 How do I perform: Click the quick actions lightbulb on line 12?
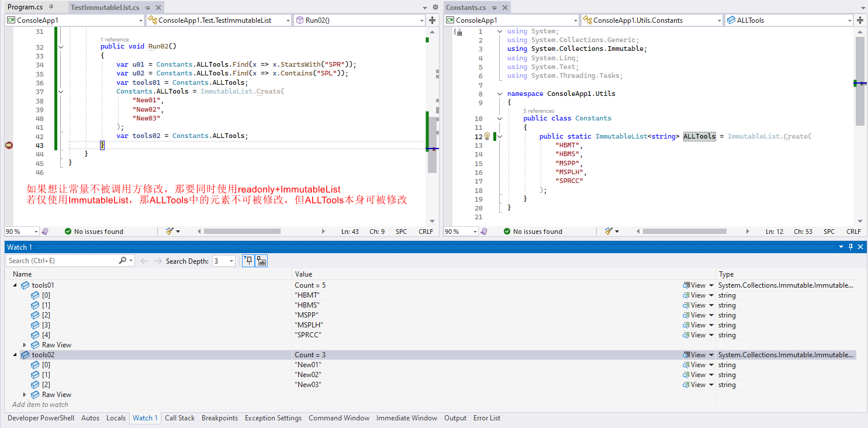(488, 136)
